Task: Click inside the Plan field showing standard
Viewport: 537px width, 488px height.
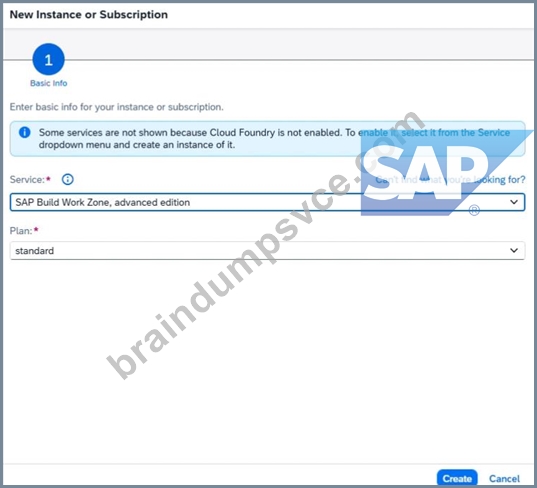Action: point(267,251)
